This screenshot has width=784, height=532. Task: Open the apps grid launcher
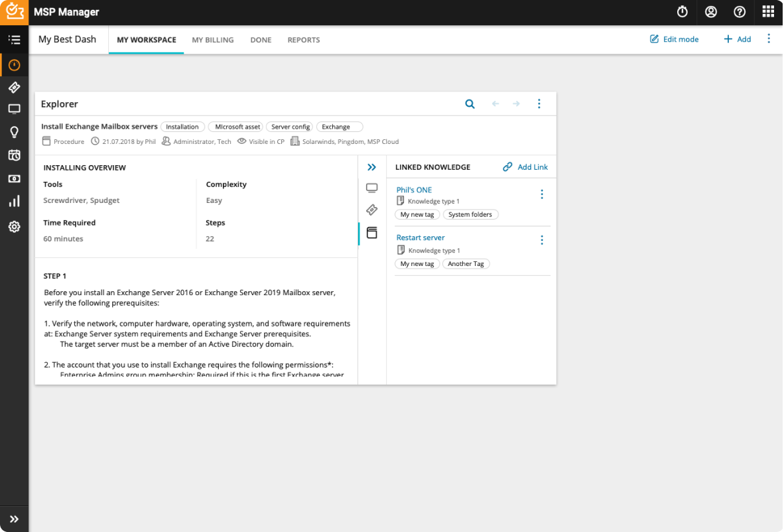(x=768, y=11)
